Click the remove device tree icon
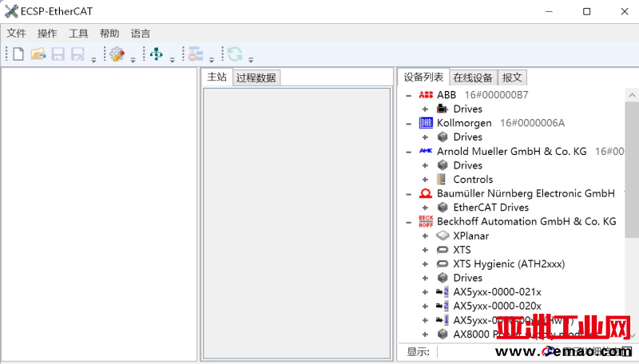The height and width of the screenshot is (364, 639). (x=196, y=53)
